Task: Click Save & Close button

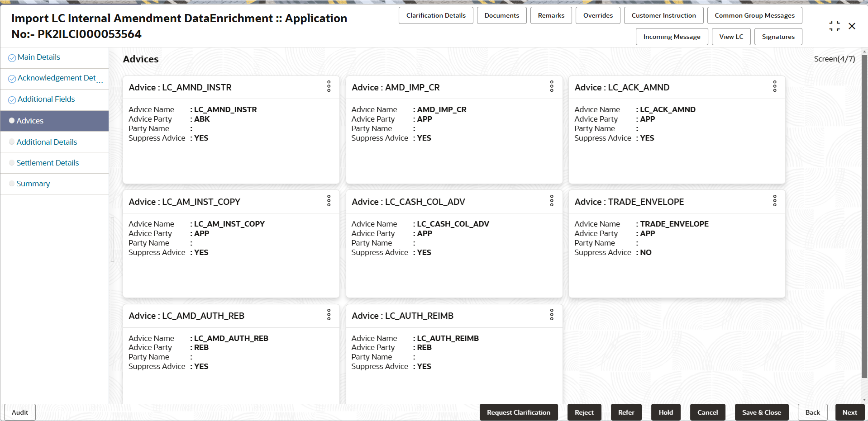Action: point(762,412)
